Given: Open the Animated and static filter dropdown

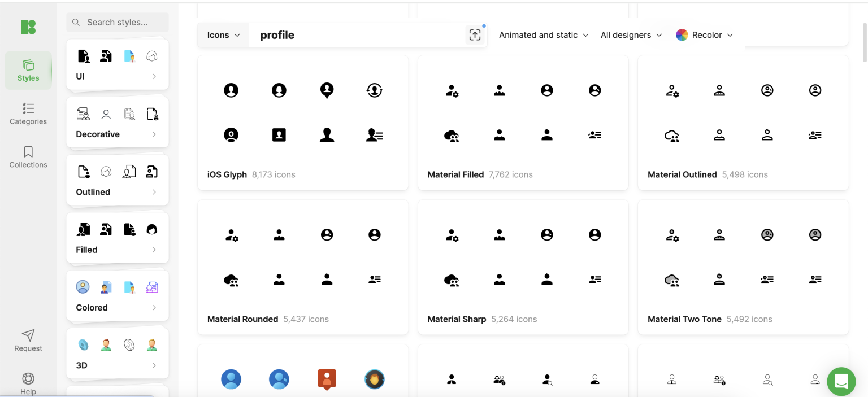Looking at the screenshot, I should pyautogui.click(x=542, y=35).
